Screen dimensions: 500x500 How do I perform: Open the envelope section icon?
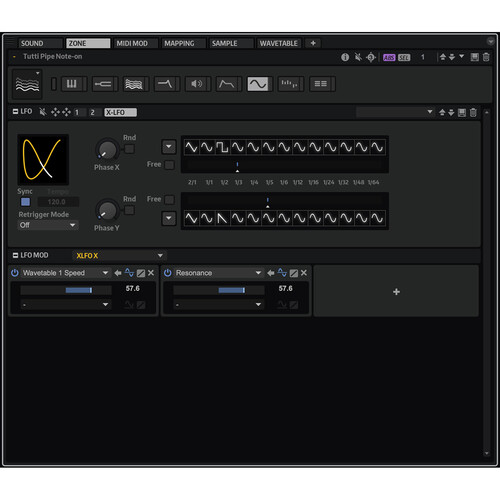[x=227, y=84]
